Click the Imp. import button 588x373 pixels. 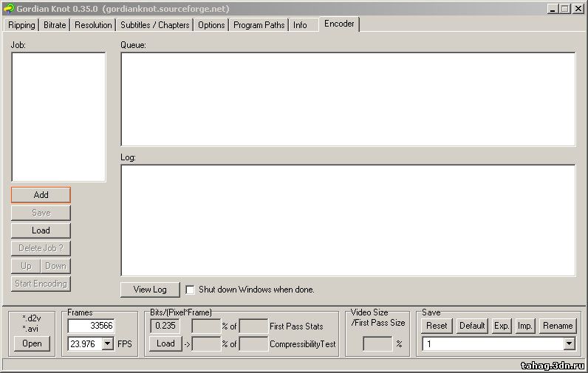pos(524,326)
